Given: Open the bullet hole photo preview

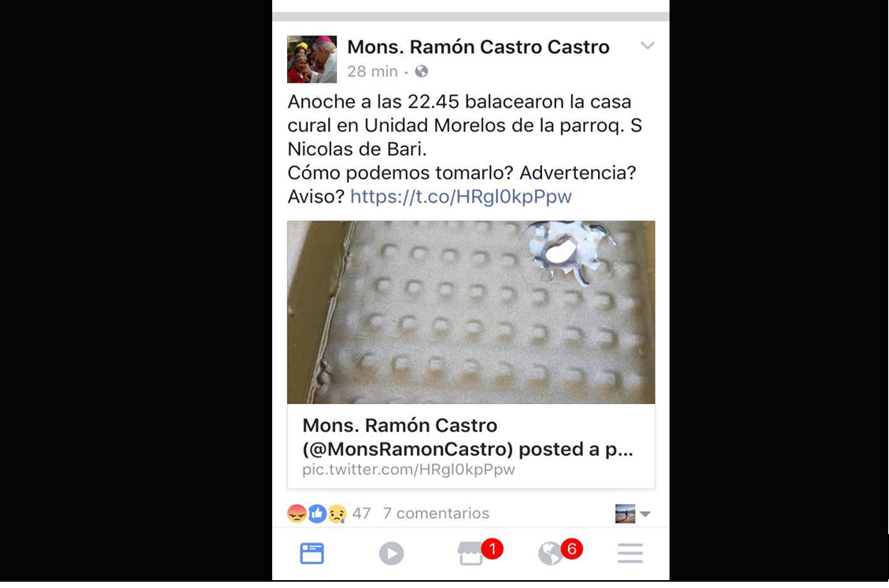Looking at the screenshot, I should (x=471, y=312).
